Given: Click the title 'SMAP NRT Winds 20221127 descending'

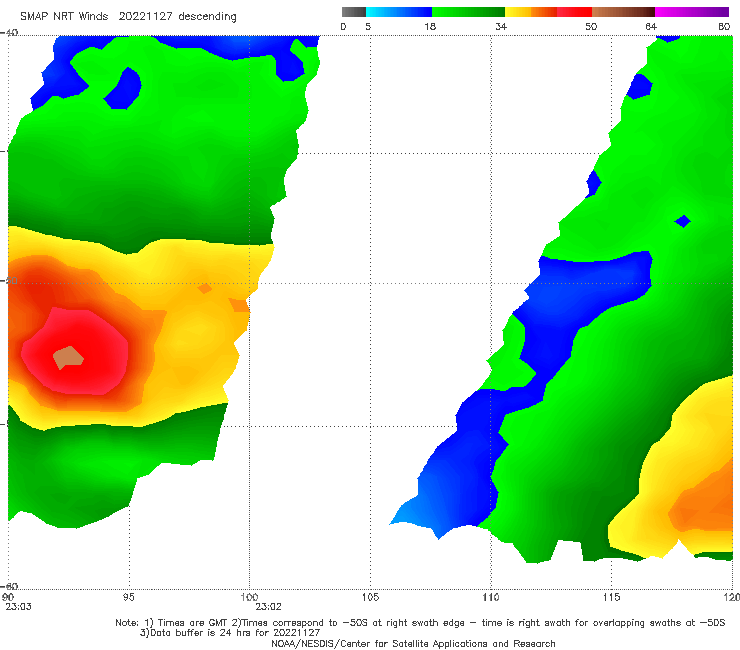Looking at the screenshot, I should point(128,17).
